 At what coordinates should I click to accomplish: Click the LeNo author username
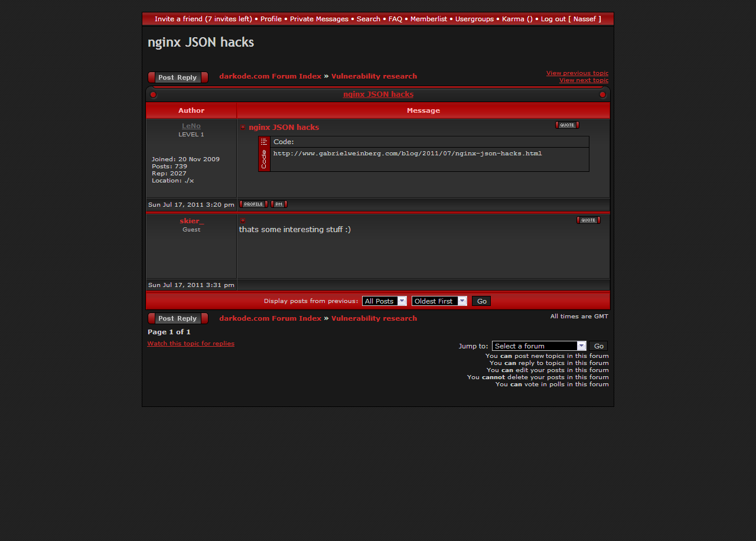[191, 126]
